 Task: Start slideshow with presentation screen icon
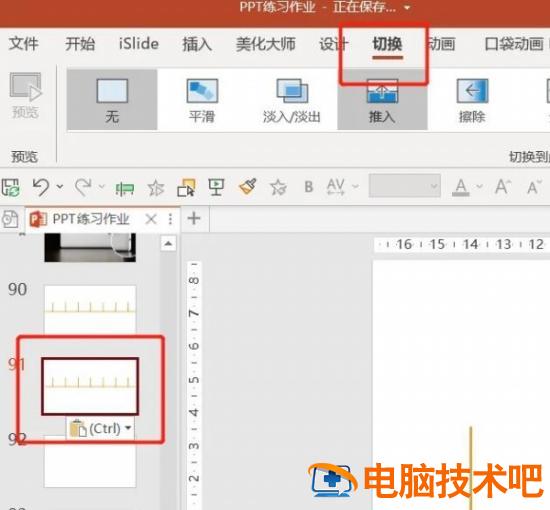[x=216, y=187]
